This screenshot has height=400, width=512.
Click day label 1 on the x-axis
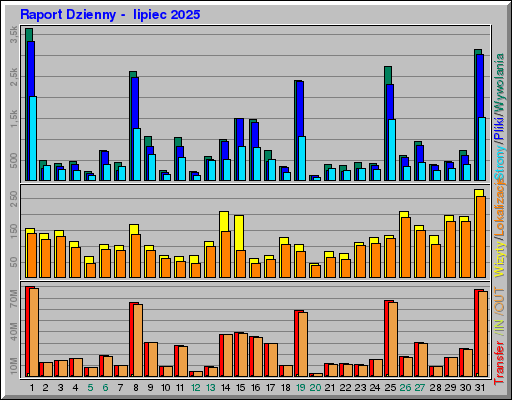tap(32, 388)
